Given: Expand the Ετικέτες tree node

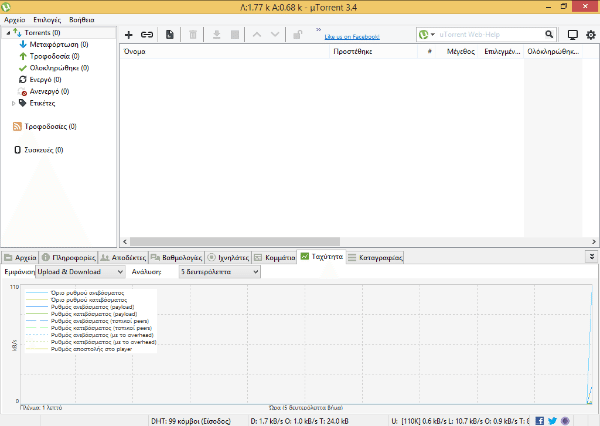Looking at the screenshot, I should 13,103.
